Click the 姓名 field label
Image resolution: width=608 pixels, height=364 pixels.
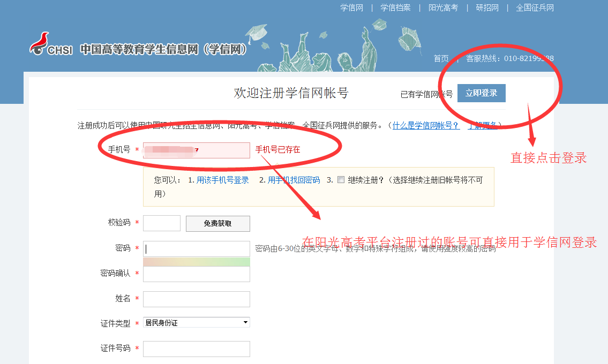[x=123, y=299]
